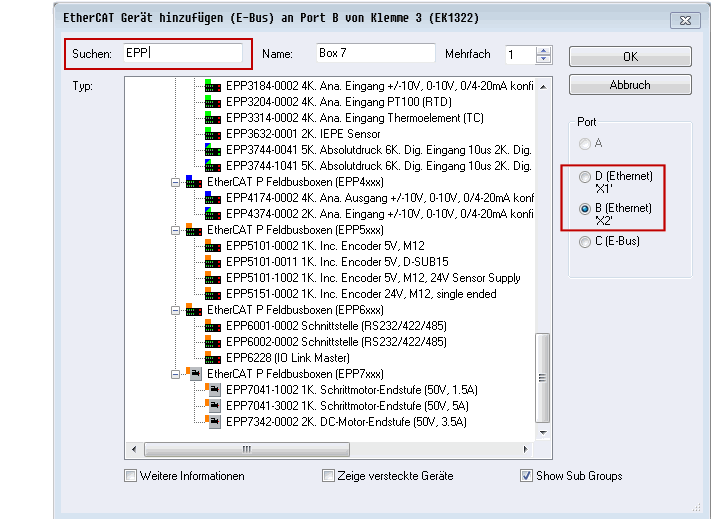Select EPP3204-0002 PT100 (RTD) row
This screenshot has width=711, height=521.
(339, 102)
